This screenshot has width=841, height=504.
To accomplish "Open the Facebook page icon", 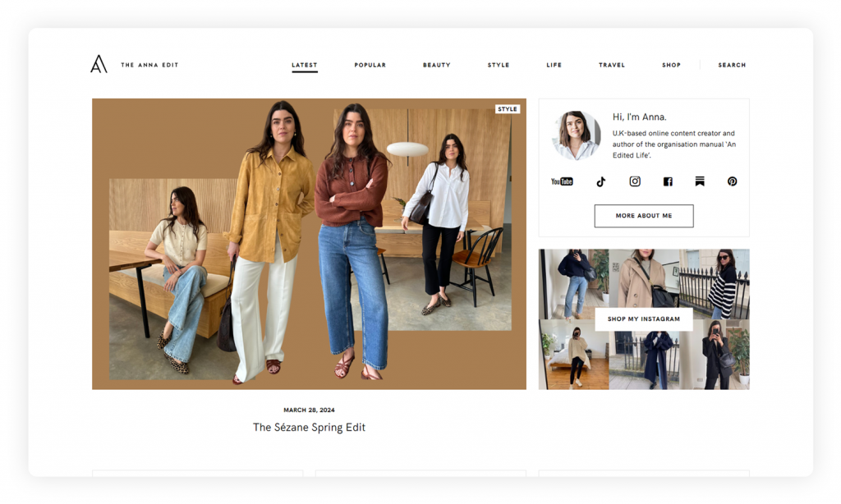I will pyautogui.click(x=668, y=181).
